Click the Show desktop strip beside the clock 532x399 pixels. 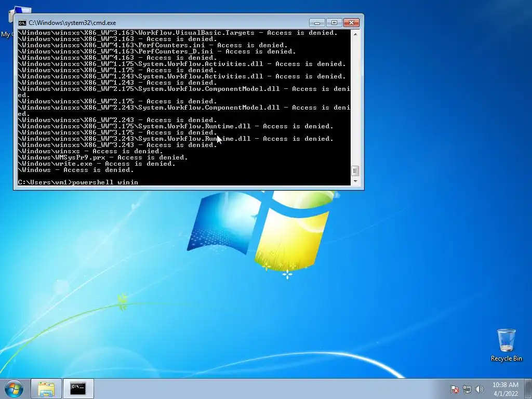click(x=528, y=389)
